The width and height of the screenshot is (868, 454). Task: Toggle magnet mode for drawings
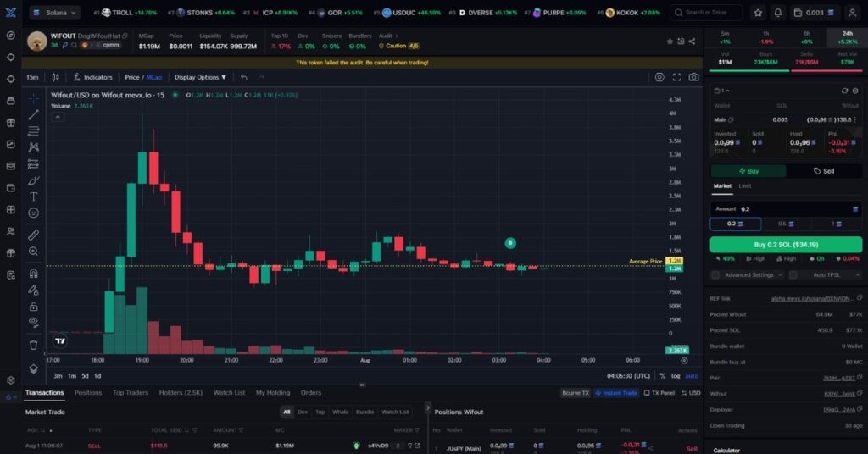point(34,274)
